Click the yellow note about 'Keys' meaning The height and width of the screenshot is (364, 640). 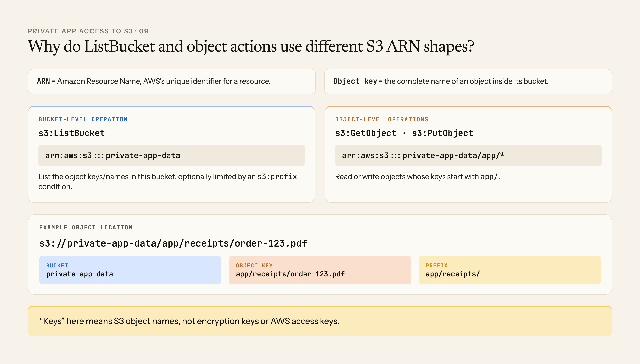(320, 321)
